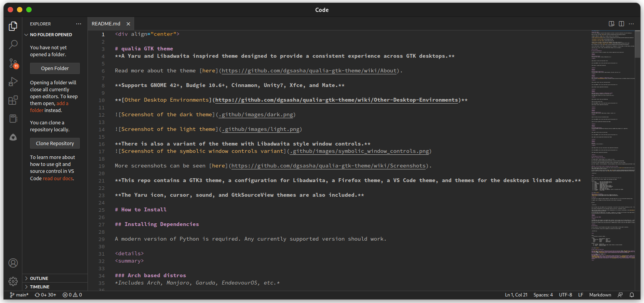Click the 'Includes Arch, Manjaro' italic line
Viewport: 644px width, 303px height.
pyautogui.click(x=197, y=283)
